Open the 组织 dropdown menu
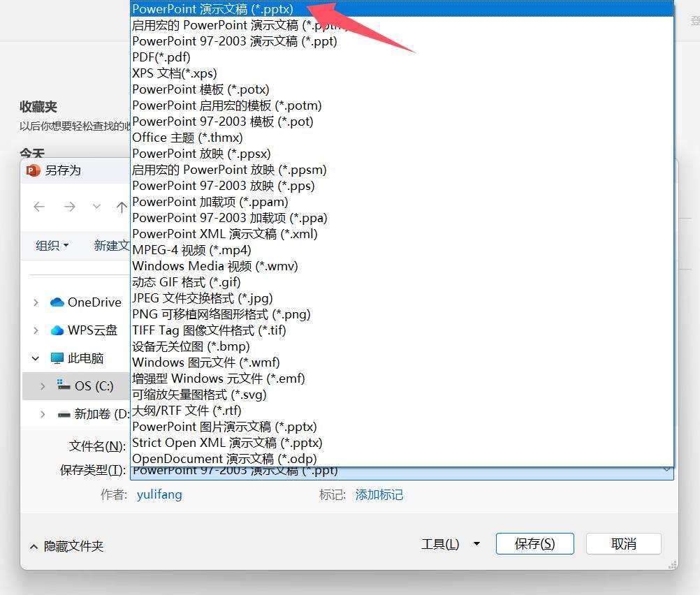The height and width of the screenshot is (595, 700). click(x=52, y=245)
